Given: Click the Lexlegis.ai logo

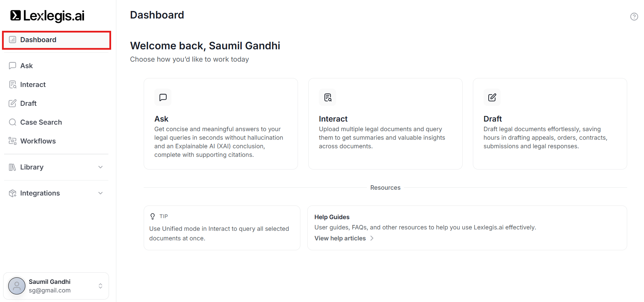Looking at the screenshot, I should 47,16.
